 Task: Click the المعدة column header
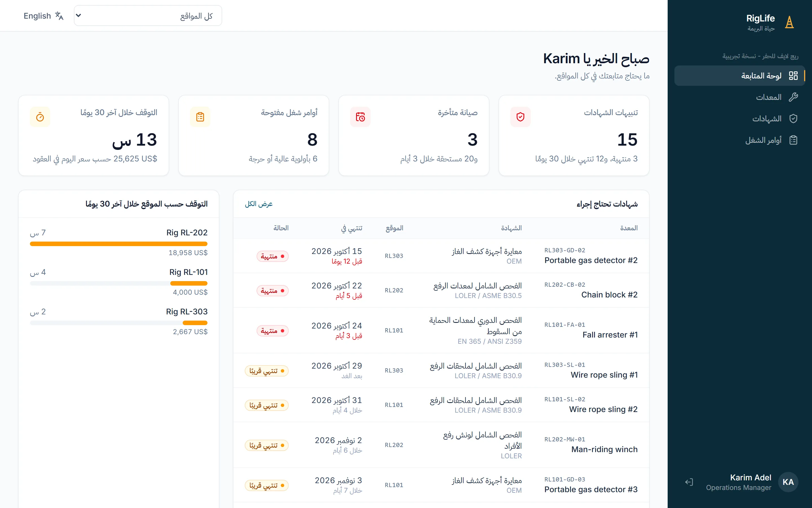point(628,228)
